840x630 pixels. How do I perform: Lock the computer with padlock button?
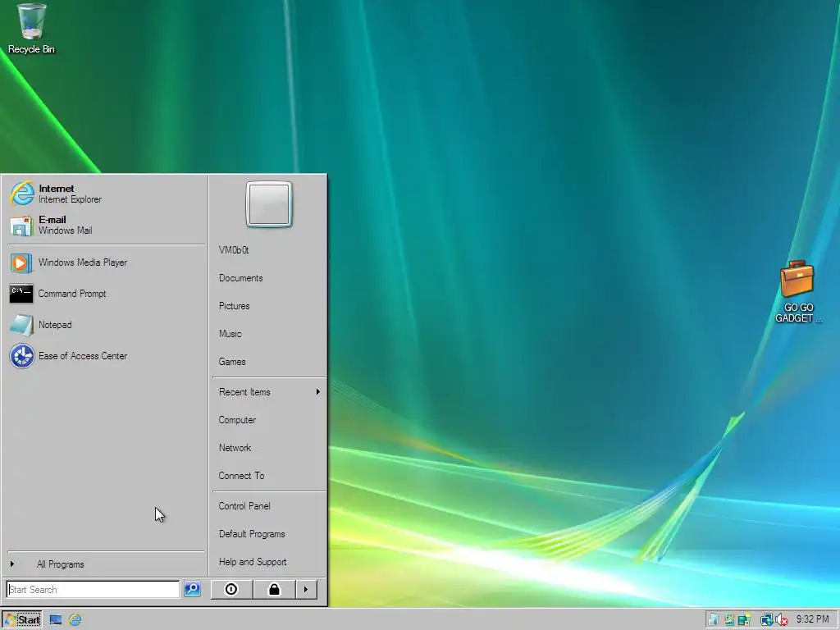274,589
